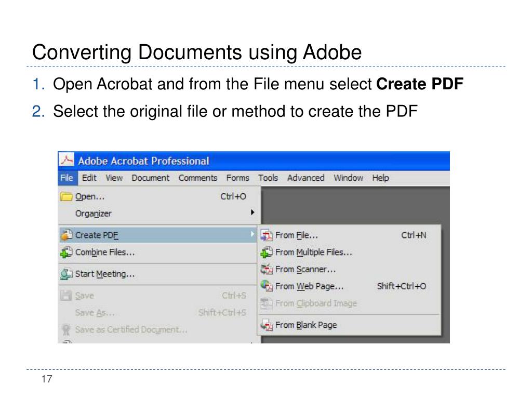
Task: Open the Tools menu
Action: tap(268, 178)
